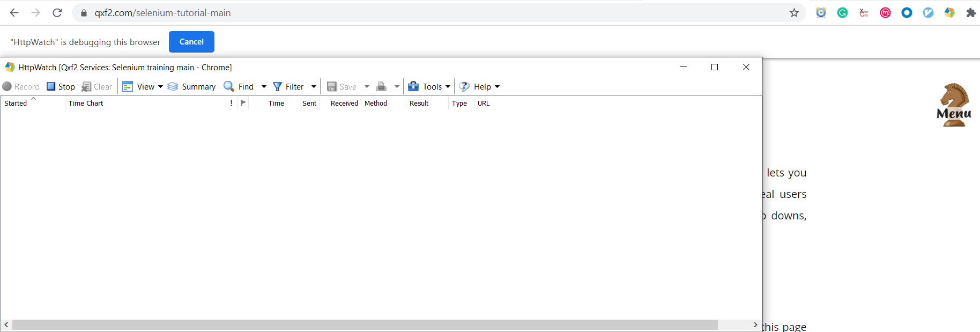Sort by the Received column header

click(x=340, y=103)
